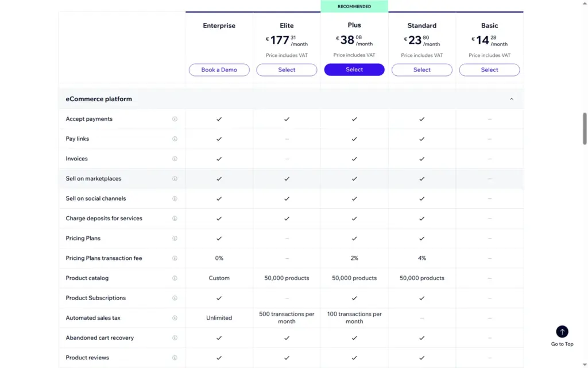The width and height of the screenshot is (588, 368).
Task: Click the 0% fee for Enterprise
Action: (x=219, y=258)
